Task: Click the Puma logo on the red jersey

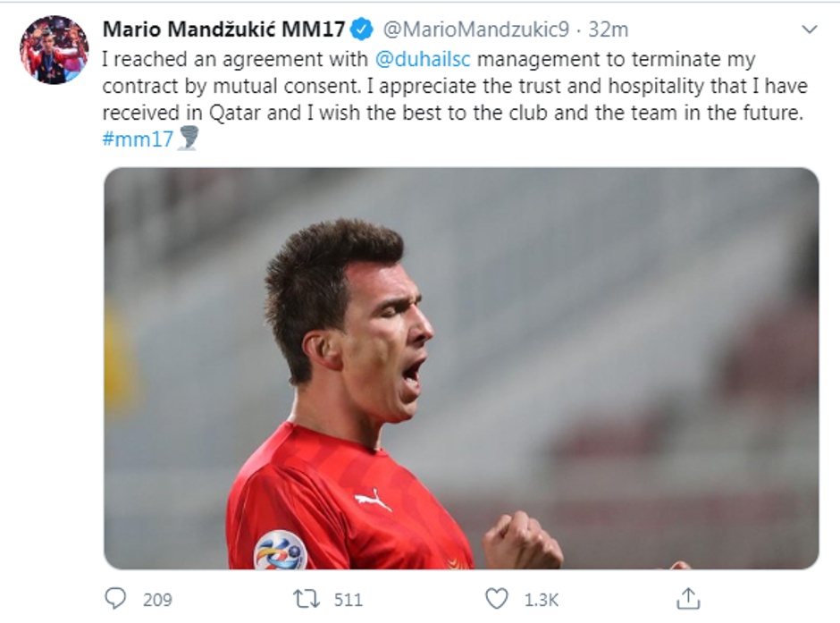Action: coord(374,500)
